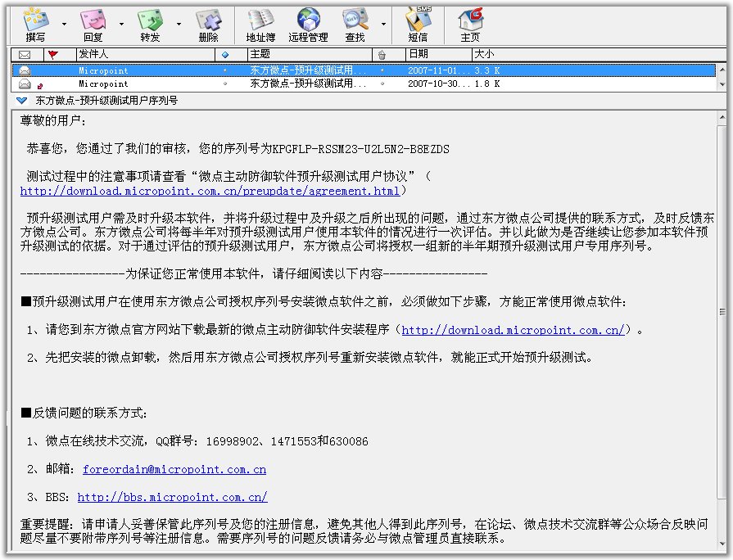Click the 为保证您正常使用本软件 divider line text

pos(254,274)
